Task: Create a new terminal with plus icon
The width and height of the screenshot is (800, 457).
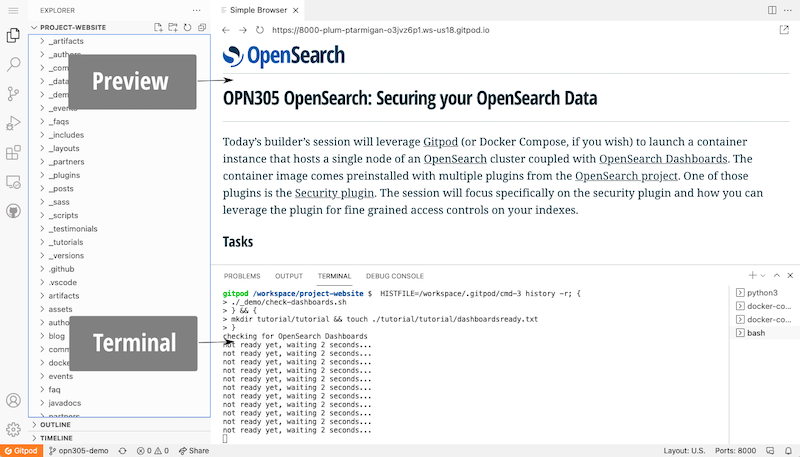Action: (753, 275)
